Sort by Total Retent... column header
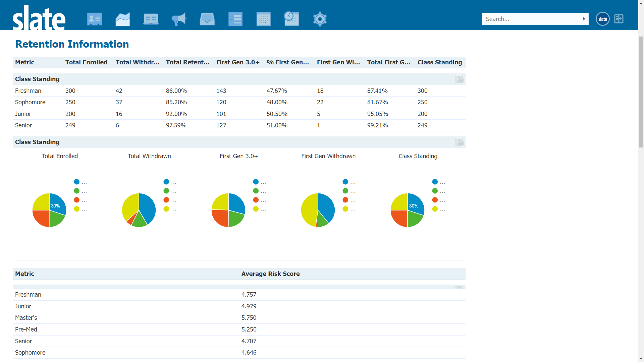644x362 pixels. [x=187, y=62]
